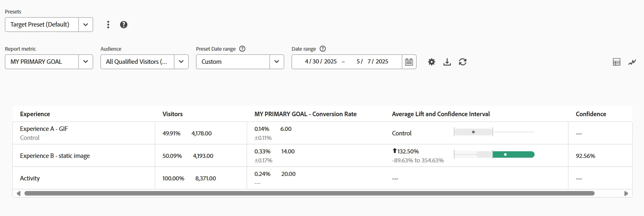Switch to graph view
Viewport: 644px width, 216px height.
pyautogui.click(x=632, y=62)
